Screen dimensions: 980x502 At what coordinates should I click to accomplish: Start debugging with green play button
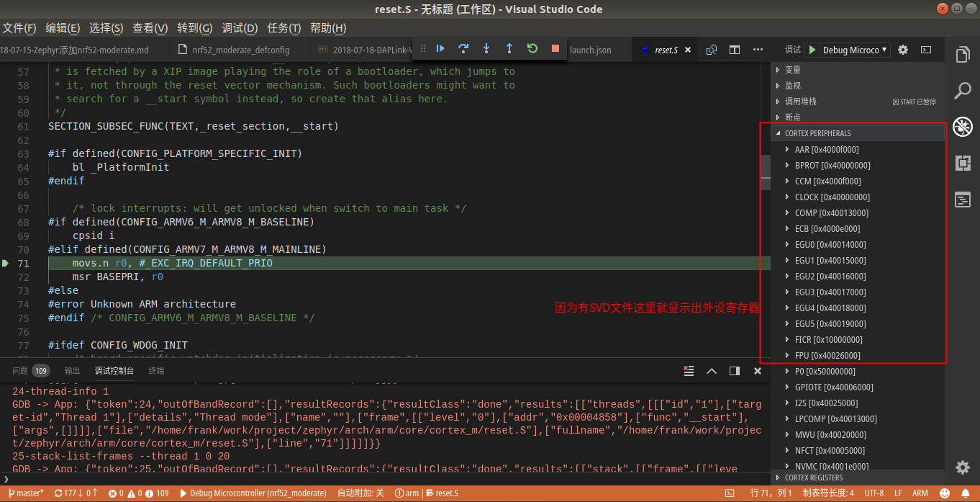coord(812,50)
